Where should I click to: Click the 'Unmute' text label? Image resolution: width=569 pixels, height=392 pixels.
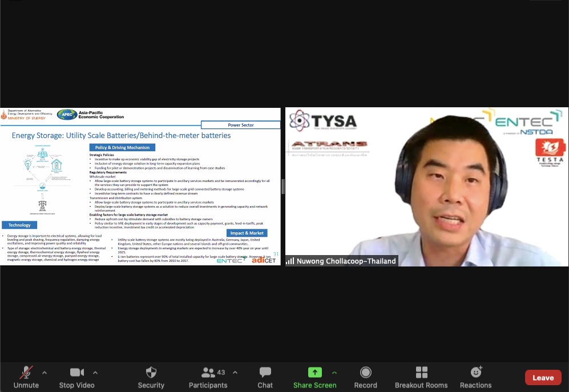coord(26,385)
